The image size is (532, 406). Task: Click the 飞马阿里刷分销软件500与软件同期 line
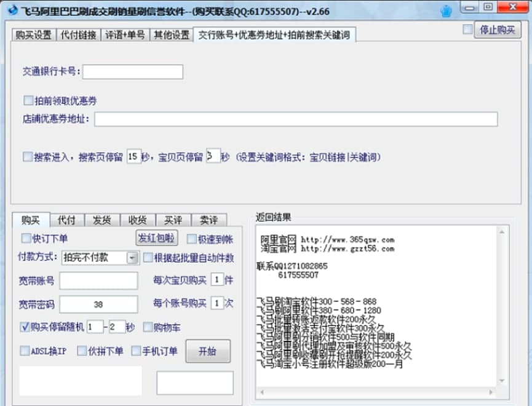click(325, 337)
